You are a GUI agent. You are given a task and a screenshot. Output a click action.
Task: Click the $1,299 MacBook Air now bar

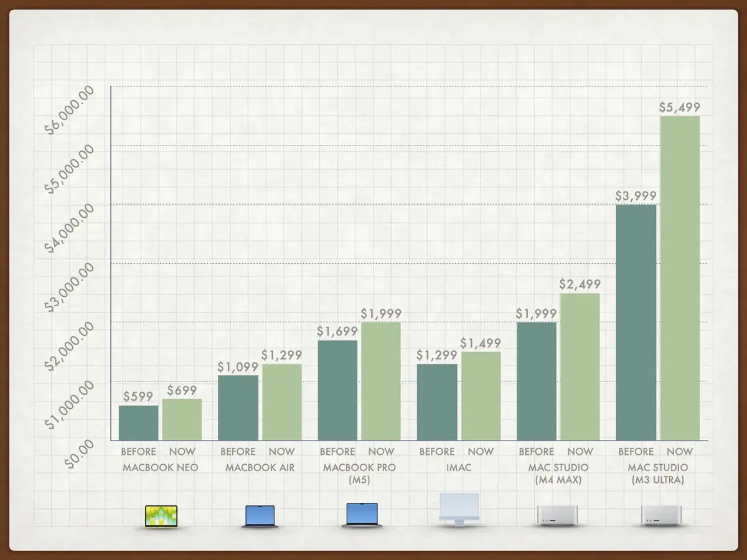[x=281, y=403]
